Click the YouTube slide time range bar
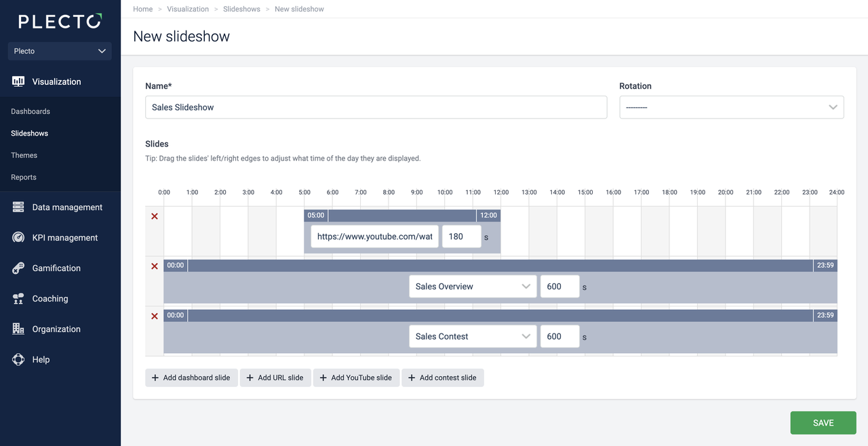The image size is (868, 446). click(x=402, y=216)
